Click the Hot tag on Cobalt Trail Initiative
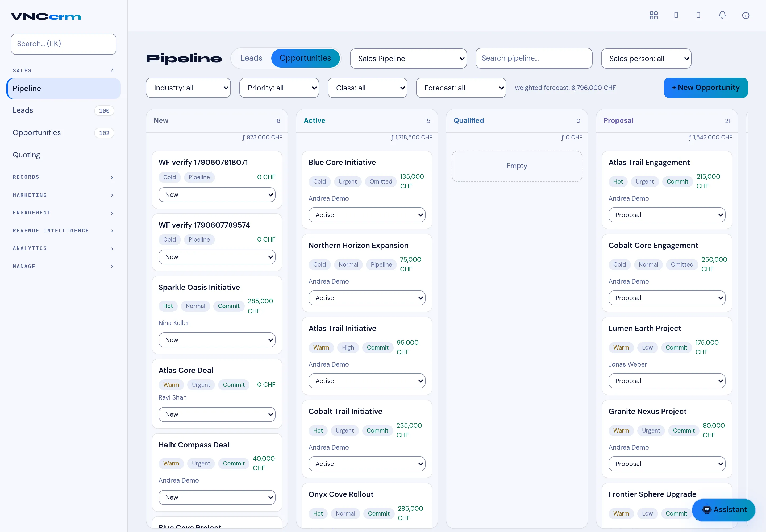Screen dimensions: 766x532 [x=318, y=431]
